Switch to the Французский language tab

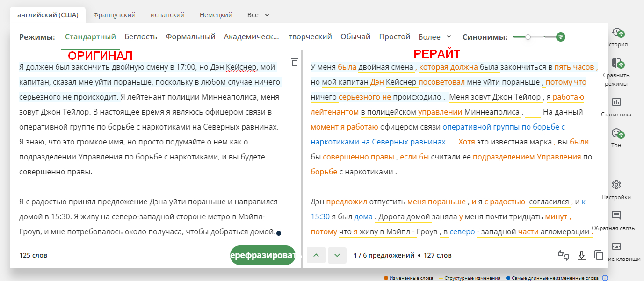[114, 15]
